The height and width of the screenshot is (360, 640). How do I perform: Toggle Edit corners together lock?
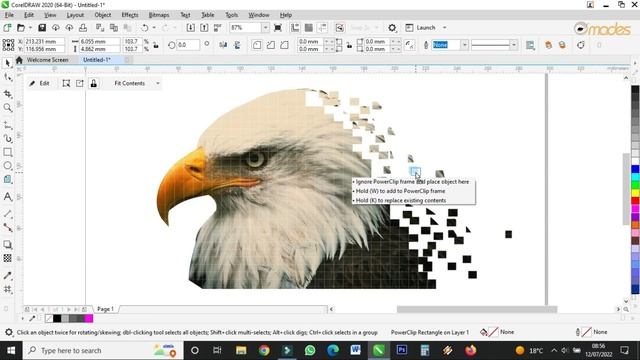click(349, 45)
